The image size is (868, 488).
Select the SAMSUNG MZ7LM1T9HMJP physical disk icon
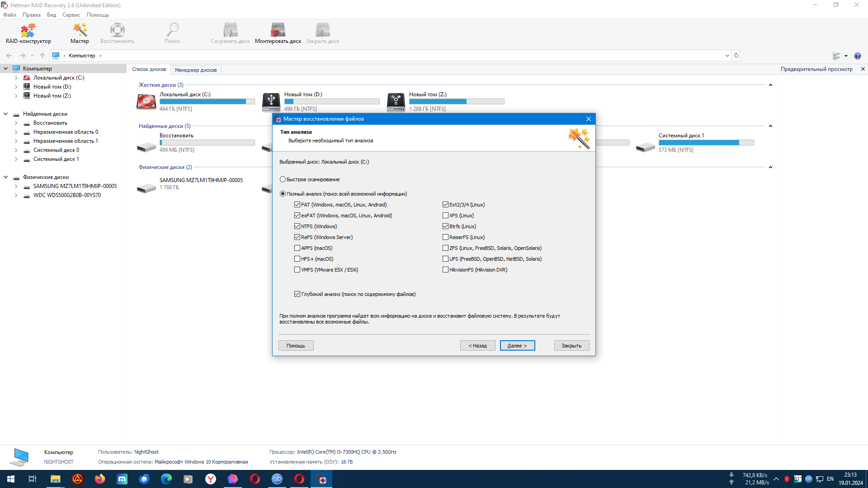pyautogui.click(x=146, y=188)
